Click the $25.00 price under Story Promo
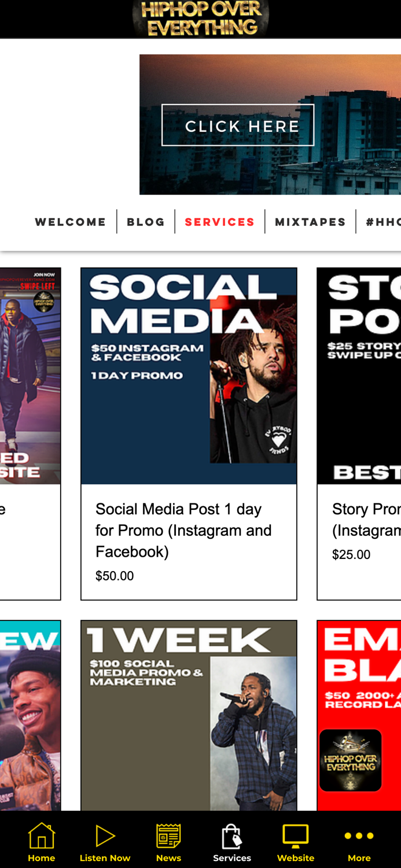Viewport: 401px width, 868px height. pos(351,554)
